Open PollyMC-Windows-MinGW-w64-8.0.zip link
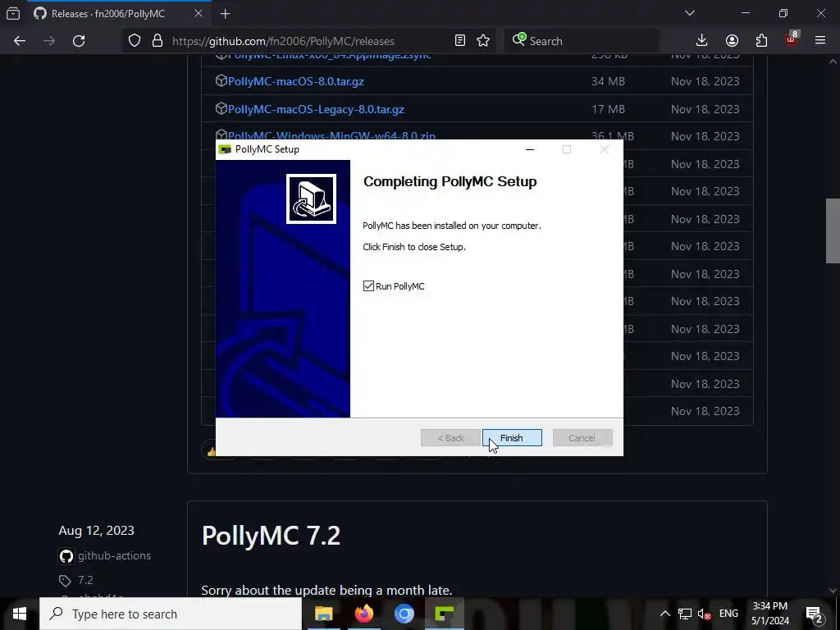 [331, 135]
